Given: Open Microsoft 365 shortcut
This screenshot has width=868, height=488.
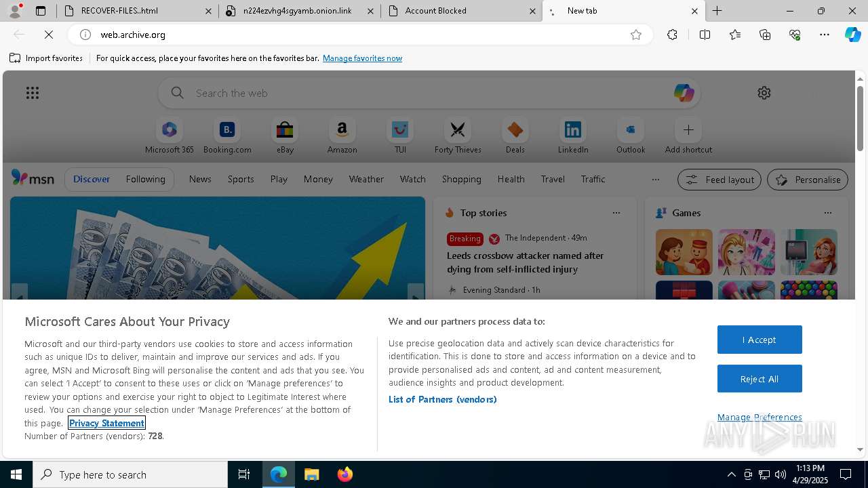Looking at the screenshot, I should point(170,136).
